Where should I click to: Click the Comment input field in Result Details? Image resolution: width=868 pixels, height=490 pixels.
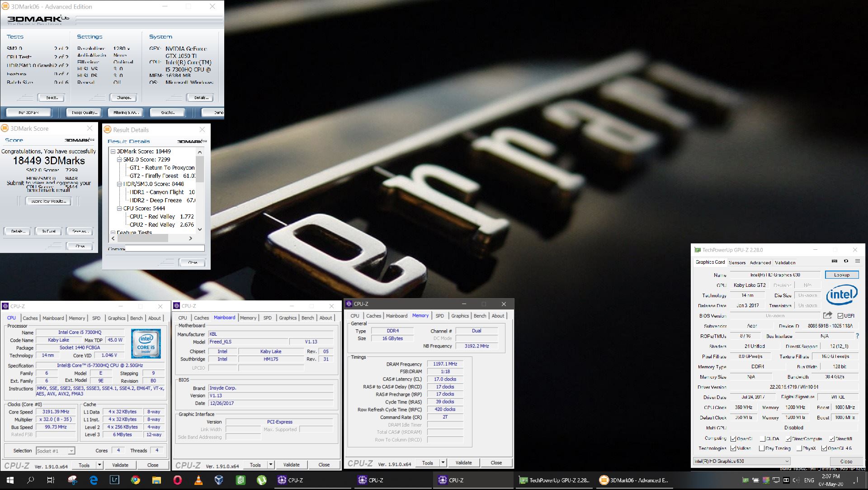(165, 248)
